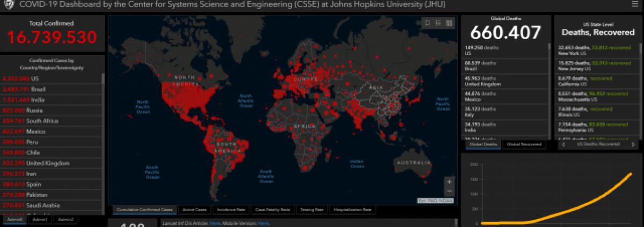Go to previous US state panel
Image resolution: width=644 pixels, height=227 pixels.
[562, 144]
